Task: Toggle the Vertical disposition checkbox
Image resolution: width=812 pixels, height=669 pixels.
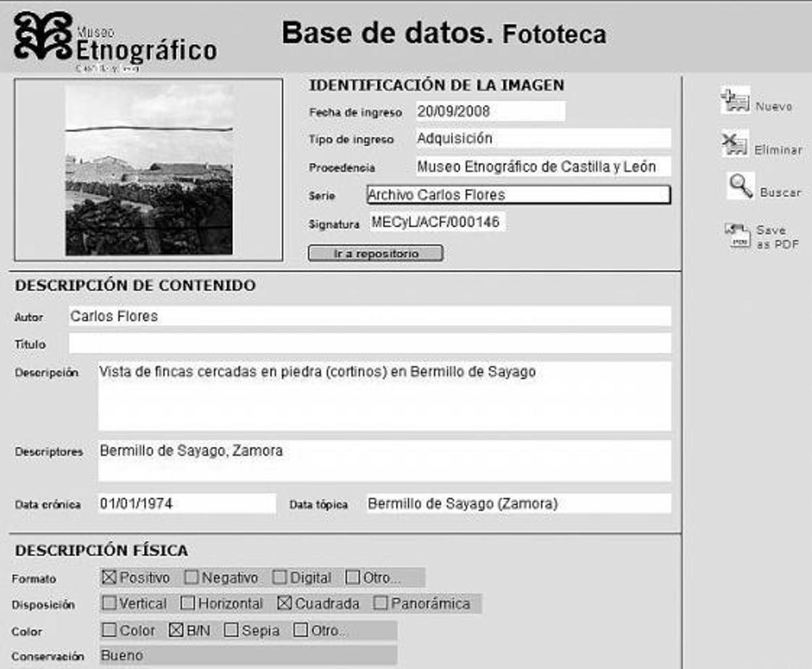Action: click(x=109, y=603)
